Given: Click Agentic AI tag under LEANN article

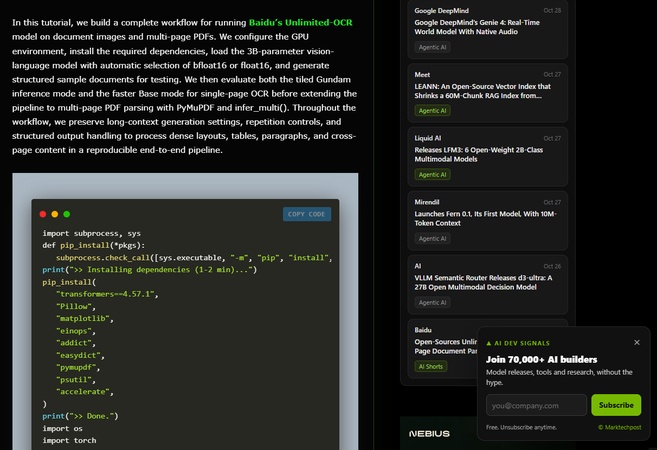Looking at the screenshot, I should (432, 111).
